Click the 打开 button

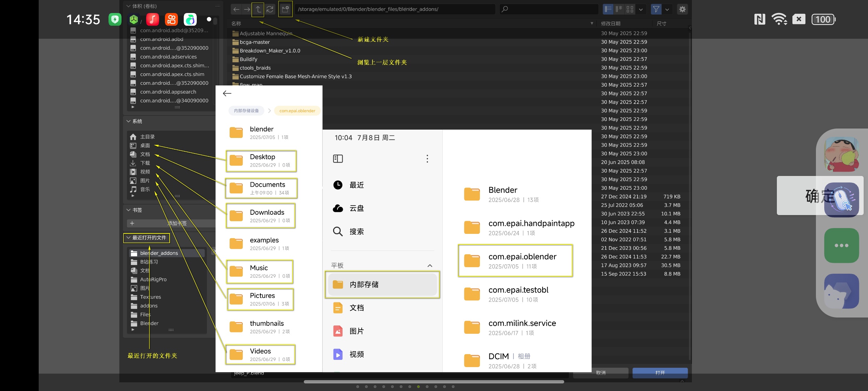(660, 373)
